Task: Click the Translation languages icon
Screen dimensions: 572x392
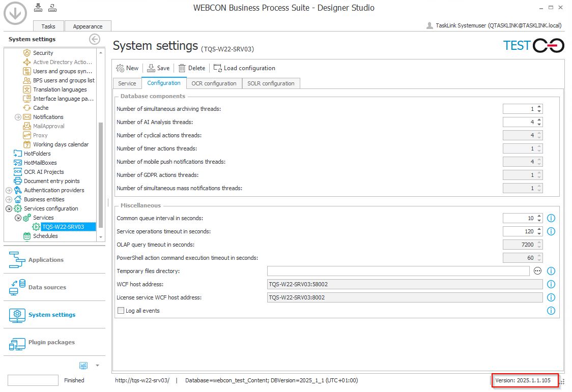Action: click(x=27, y=89)
